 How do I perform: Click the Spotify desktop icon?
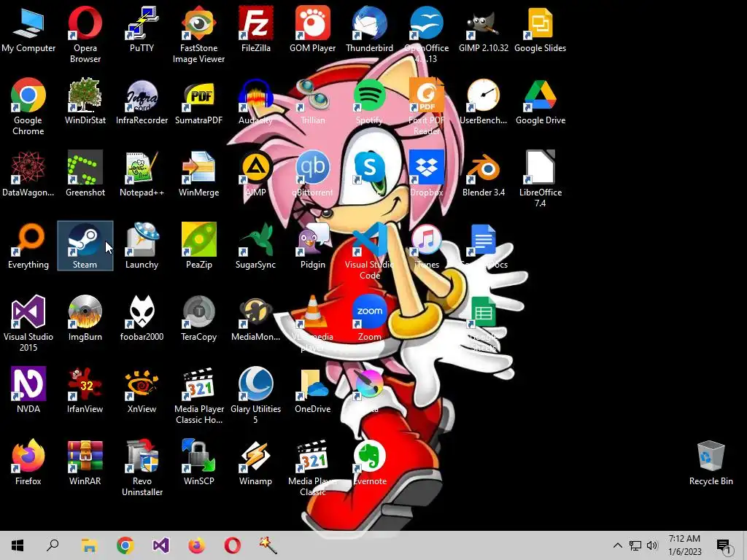point(370,96)
